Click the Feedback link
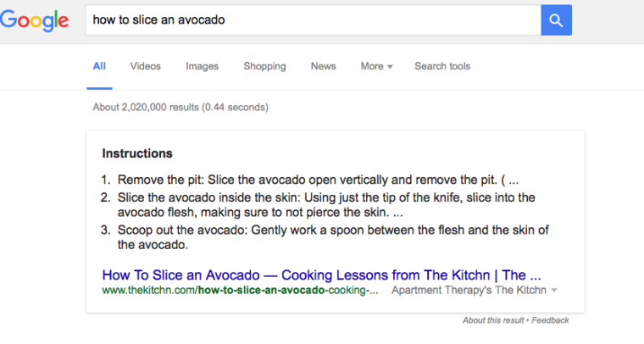 point(550,320)
